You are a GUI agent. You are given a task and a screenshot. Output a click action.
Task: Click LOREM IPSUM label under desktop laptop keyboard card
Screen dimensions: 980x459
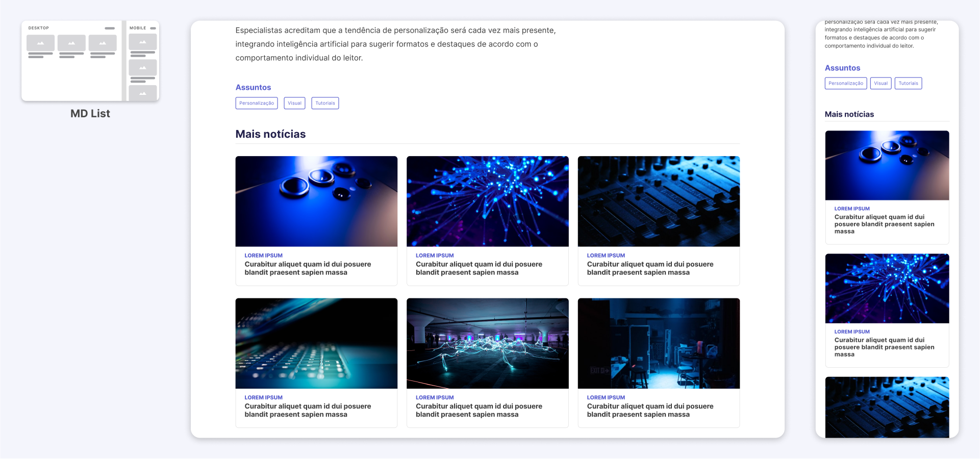pos(263,397)
